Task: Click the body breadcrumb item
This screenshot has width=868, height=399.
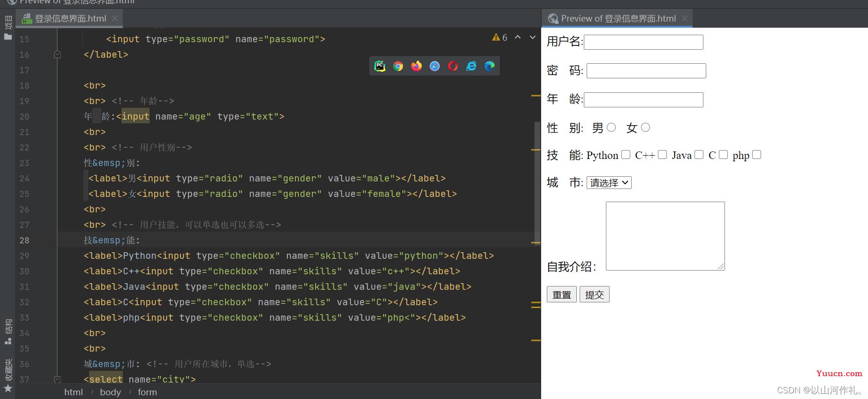Action: 111,392
